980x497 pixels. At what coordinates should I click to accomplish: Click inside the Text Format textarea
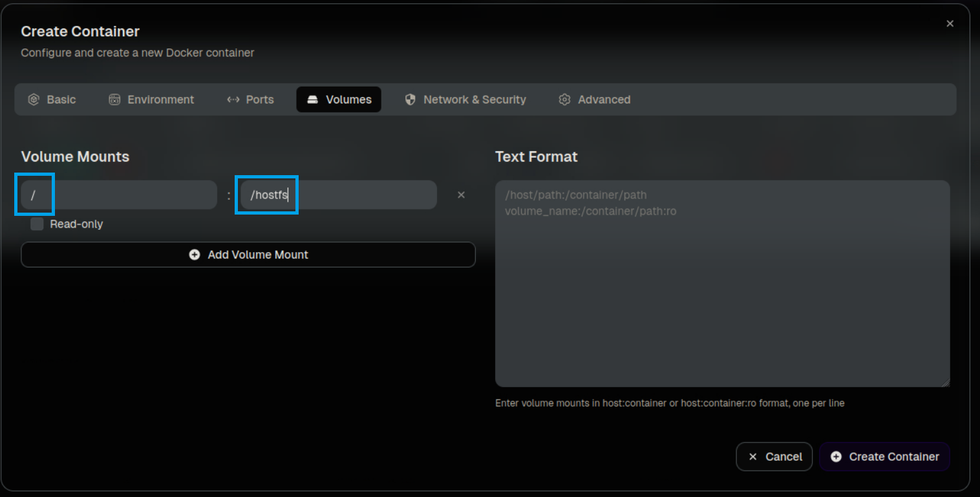[x=722, y=284]
